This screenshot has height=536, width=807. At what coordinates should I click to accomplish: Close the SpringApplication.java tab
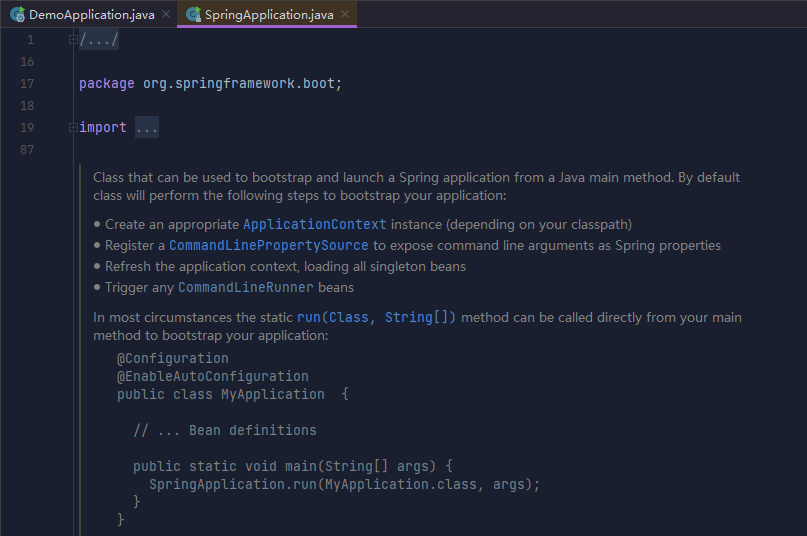click(x=345, y=14)
